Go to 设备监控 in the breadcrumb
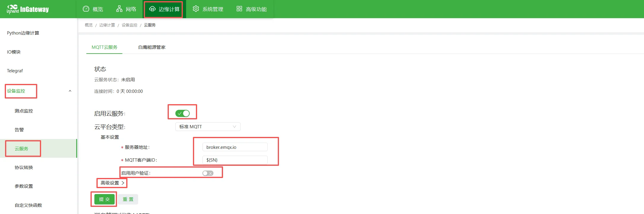Image resolution: width=644 pixels, height=214 pixels. tap(130, 25)
